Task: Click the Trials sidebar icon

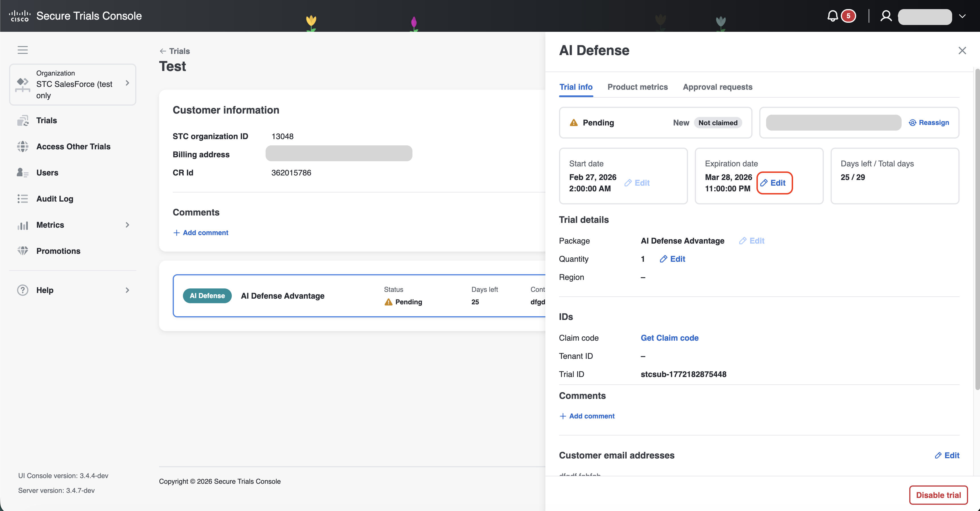Action: point(23,121)
